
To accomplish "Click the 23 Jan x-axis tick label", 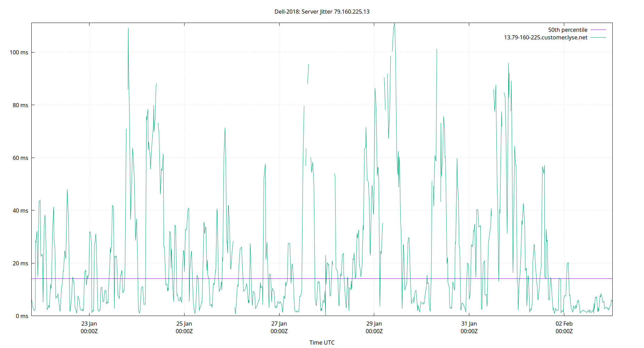I will [89, 324].
